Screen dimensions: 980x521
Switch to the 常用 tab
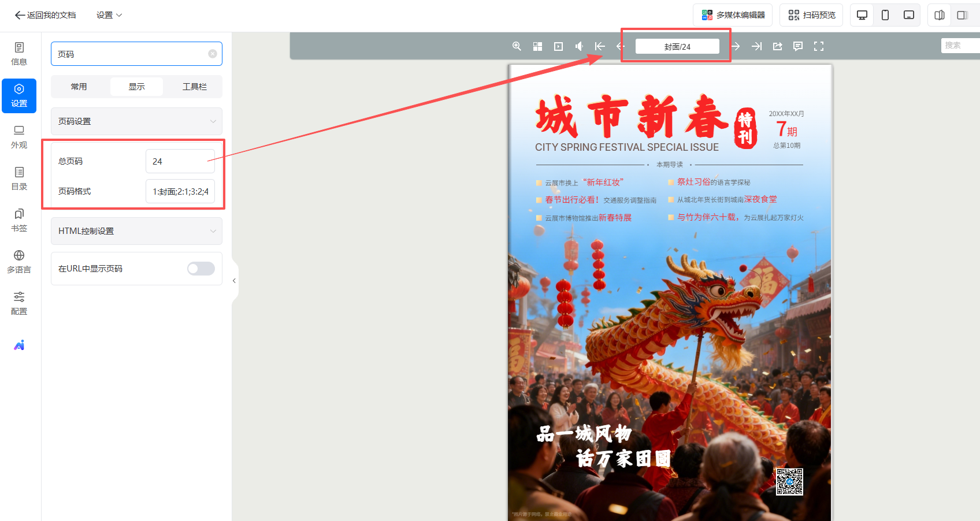(79, 87)
